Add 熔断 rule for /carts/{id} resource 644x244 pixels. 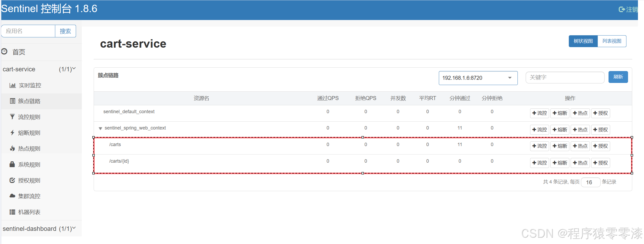click(560, 163)
